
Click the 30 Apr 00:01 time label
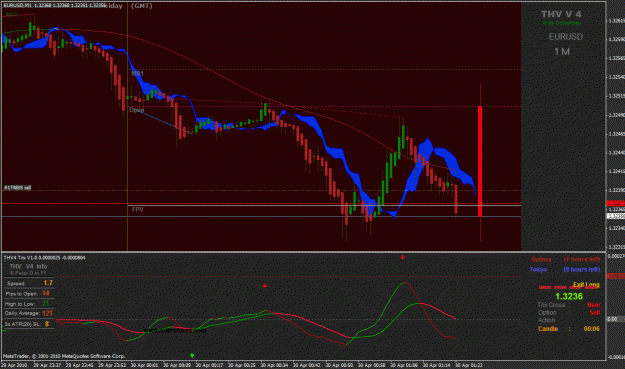pyautogui.click(x=145, y=365)
